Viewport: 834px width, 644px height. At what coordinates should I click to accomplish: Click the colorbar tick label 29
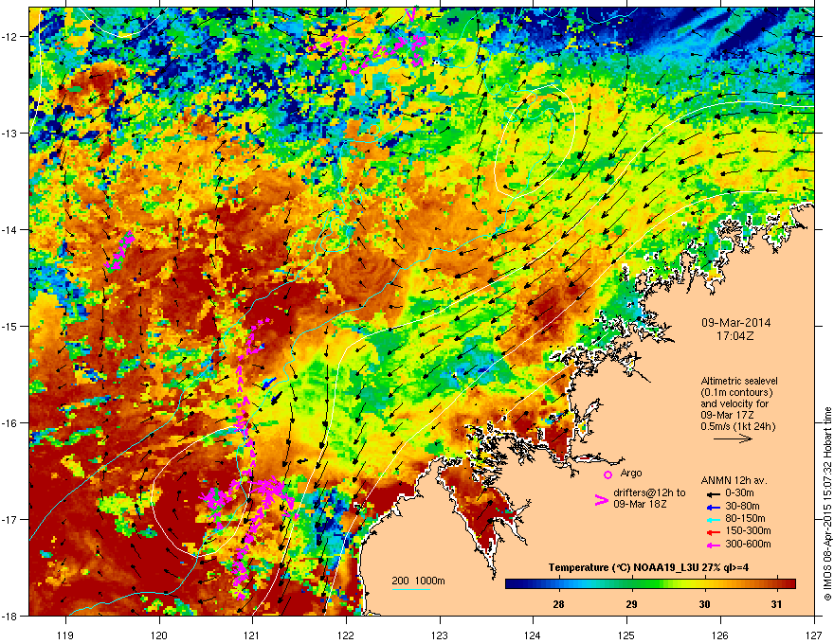[x=631, y=604]
